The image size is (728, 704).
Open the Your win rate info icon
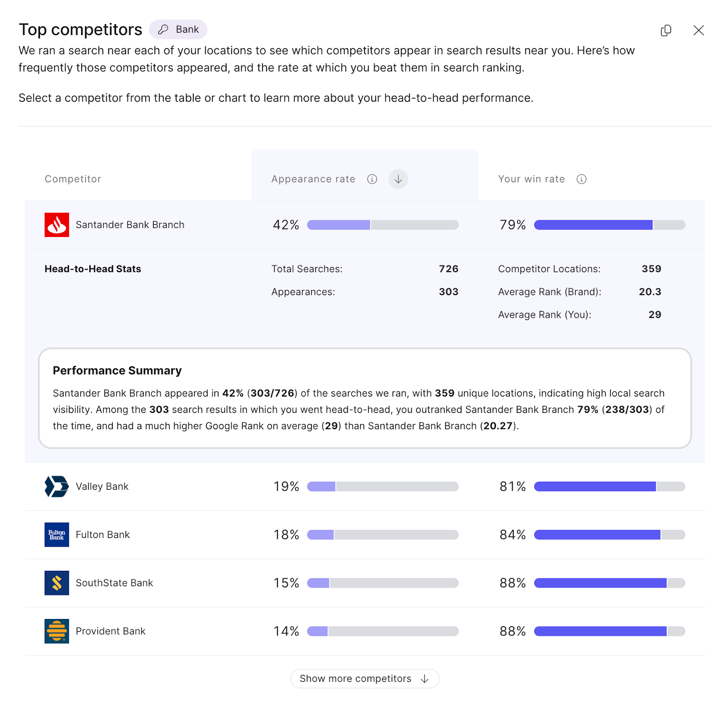581,179
